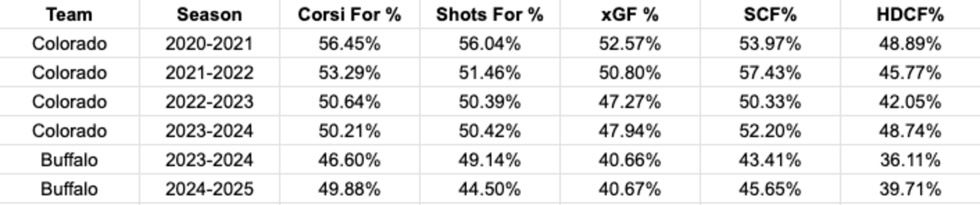Select the 57.43% SCF cell
This screenshot has height=205, width=980.
[770, 72]
